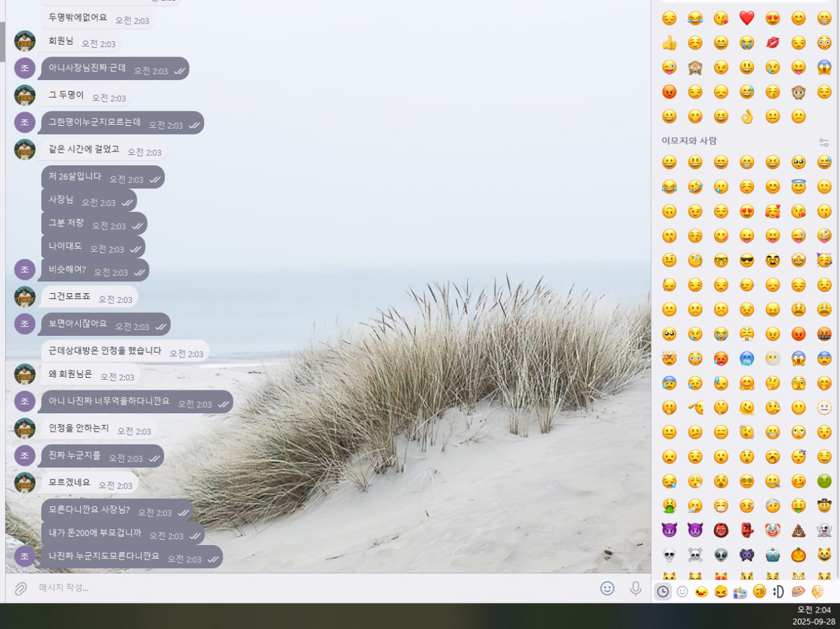Insert the red heart emoji
This screenshot has width=840, height=629.
point(747,18)
